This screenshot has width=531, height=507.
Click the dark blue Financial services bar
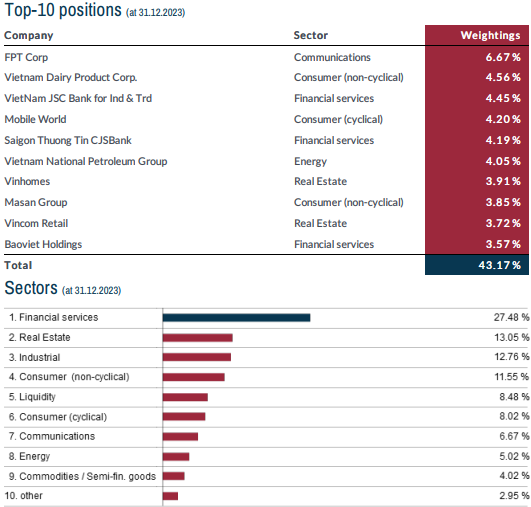tap(236, 318)
